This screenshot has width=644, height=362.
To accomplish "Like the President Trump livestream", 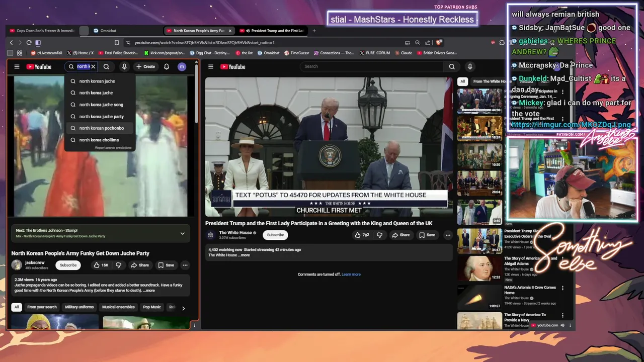I will point(362,235).
